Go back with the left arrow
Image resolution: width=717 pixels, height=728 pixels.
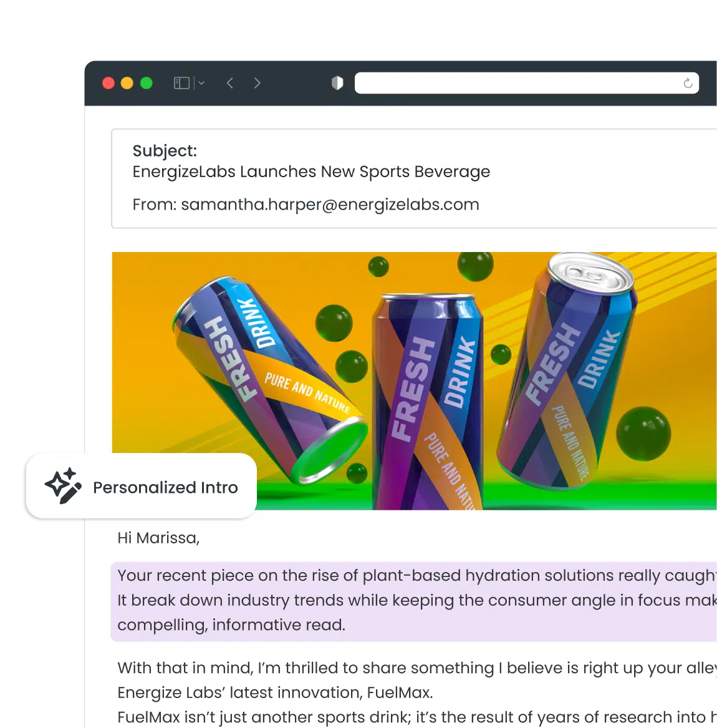click(x=229, y=83)
